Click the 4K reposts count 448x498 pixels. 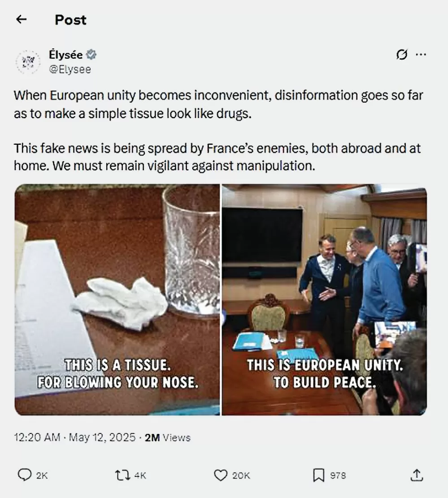tap(140, 476)
